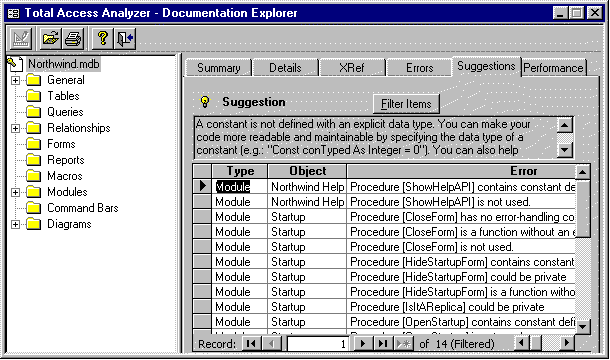610x360 pixels.
Task: Click the print toolbar icon
Action: click(x=73, y=38)
